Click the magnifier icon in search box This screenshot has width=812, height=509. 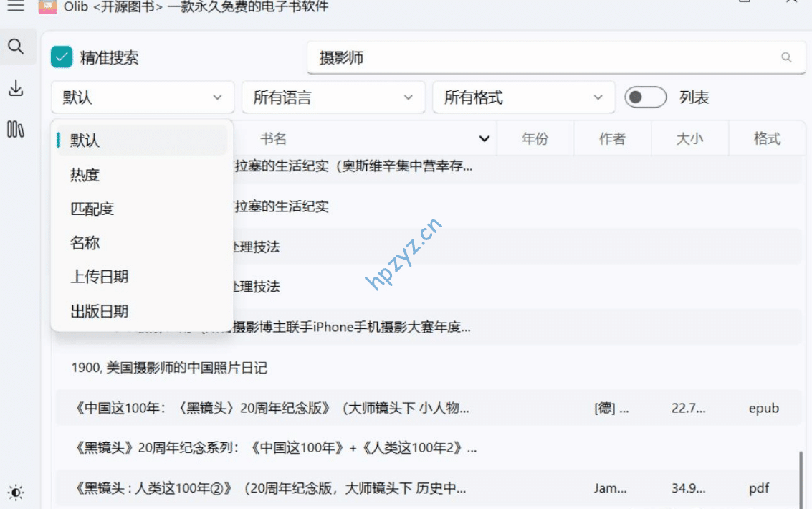point(786,57)
